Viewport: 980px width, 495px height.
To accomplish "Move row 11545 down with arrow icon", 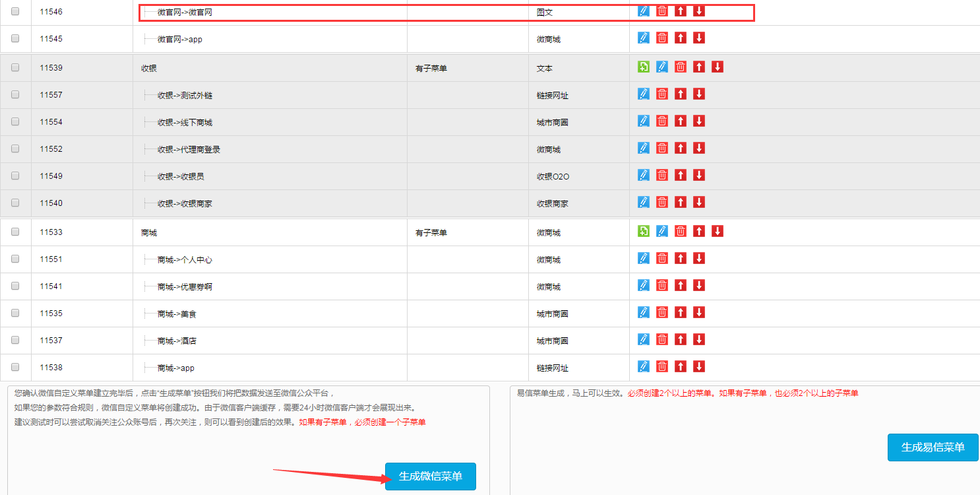I will click(699, 38).
